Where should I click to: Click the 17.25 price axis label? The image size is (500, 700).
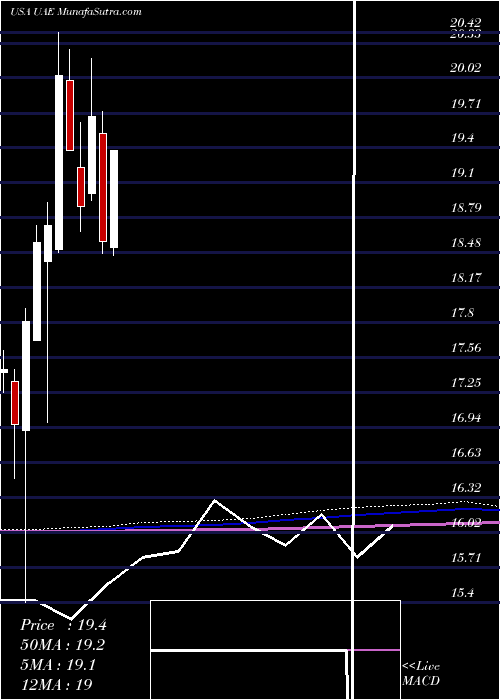(466, 383)
